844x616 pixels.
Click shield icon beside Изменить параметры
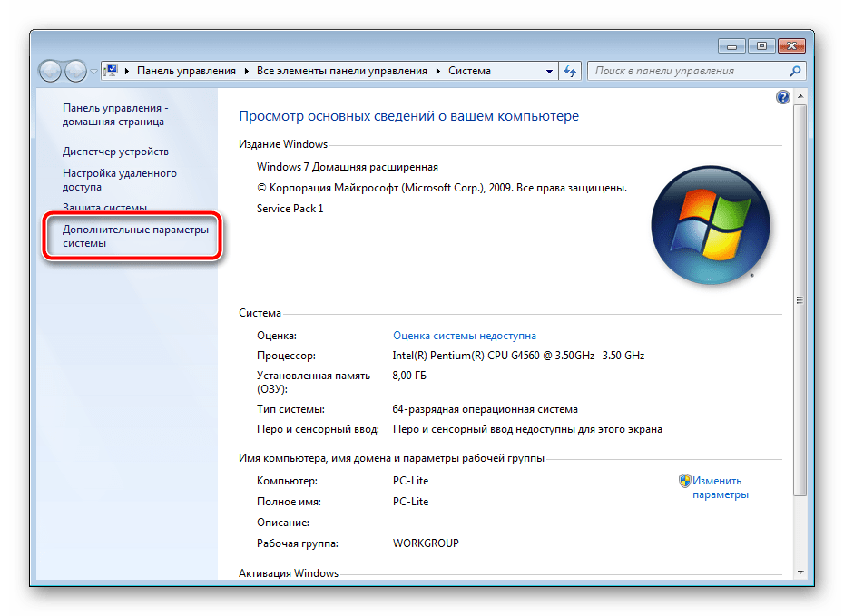pyautogui.click(x=684, y=481)
